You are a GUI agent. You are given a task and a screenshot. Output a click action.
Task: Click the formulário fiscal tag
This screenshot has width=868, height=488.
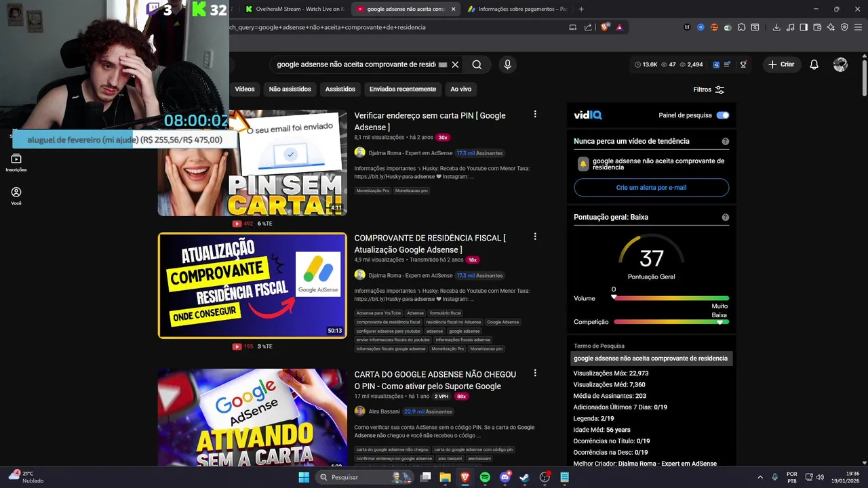click(x=445, y=313)
